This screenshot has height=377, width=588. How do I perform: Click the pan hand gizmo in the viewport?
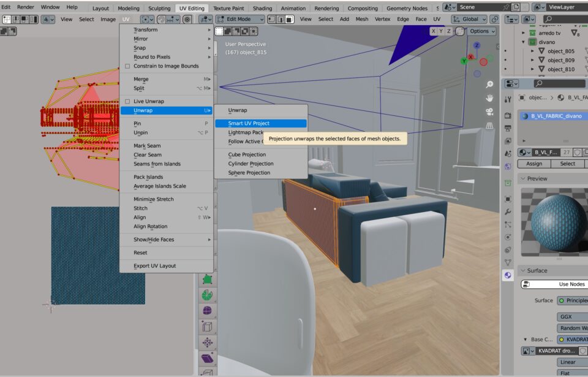pyautogui.click(x=489, y=98)
